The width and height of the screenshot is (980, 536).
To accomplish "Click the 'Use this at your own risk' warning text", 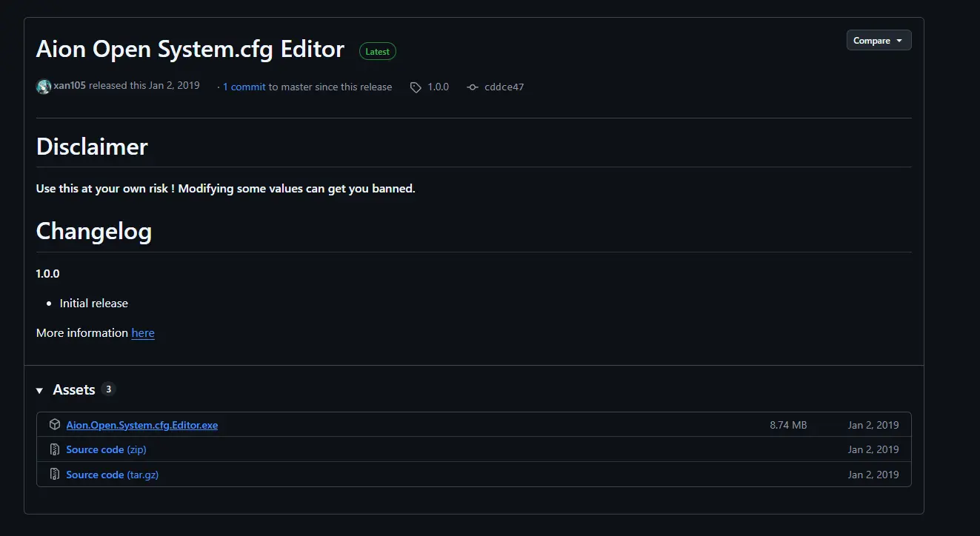I will (x=226, y=189).
